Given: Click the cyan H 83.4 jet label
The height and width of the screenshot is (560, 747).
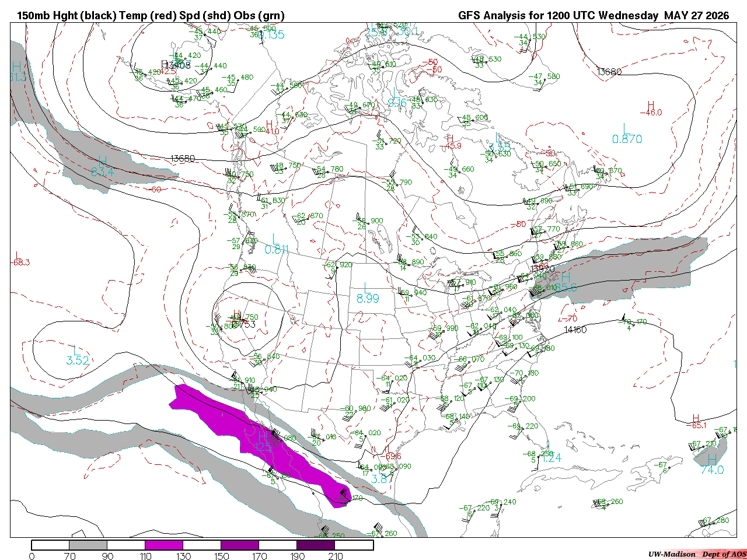Looking at the screenshot, I should [x=103, y=166].
